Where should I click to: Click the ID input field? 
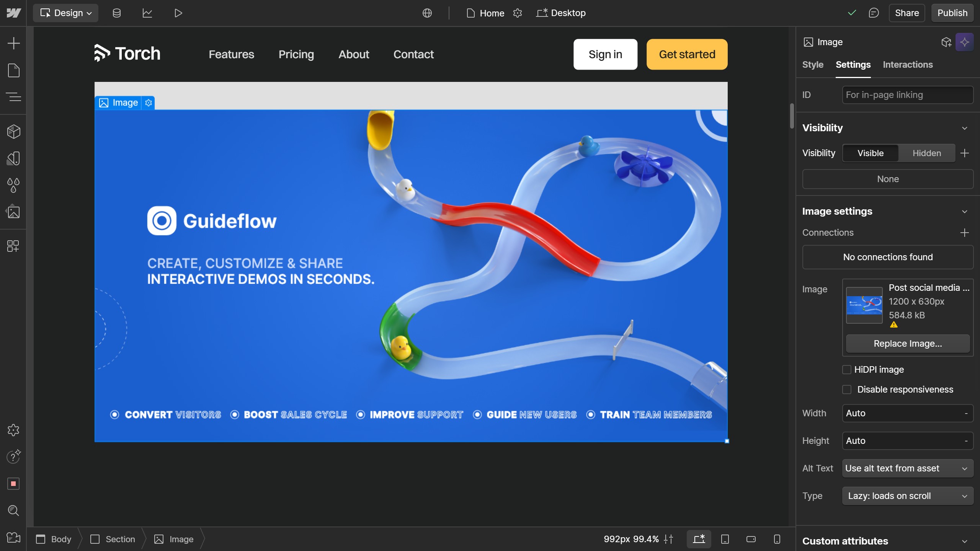[x=907, y=95]
